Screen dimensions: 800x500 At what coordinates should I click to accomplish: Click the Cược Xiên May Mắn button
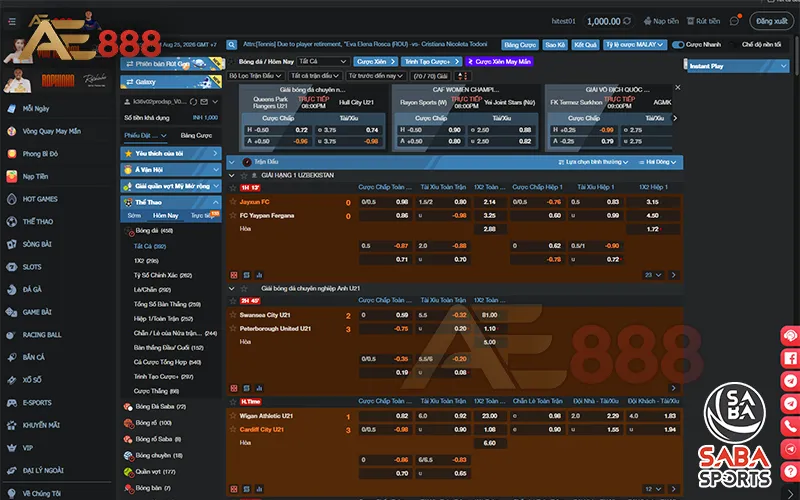pyautogui.click(x=499, y=61)
